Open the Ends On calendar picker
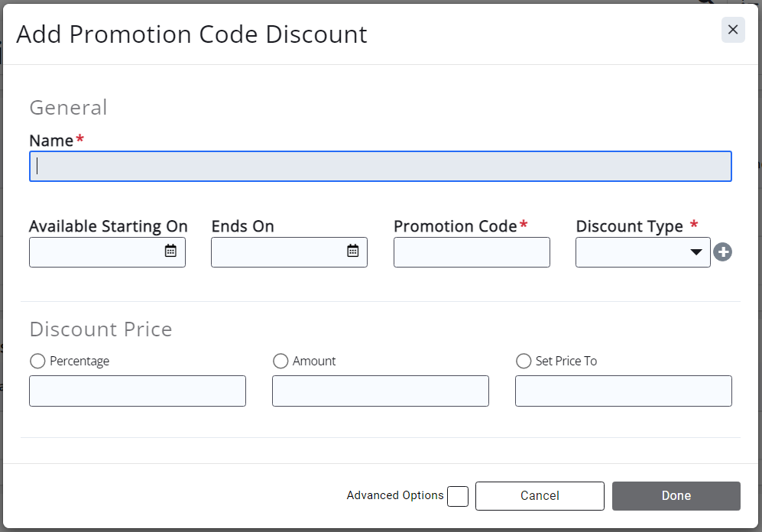 (x=352, y=251)
